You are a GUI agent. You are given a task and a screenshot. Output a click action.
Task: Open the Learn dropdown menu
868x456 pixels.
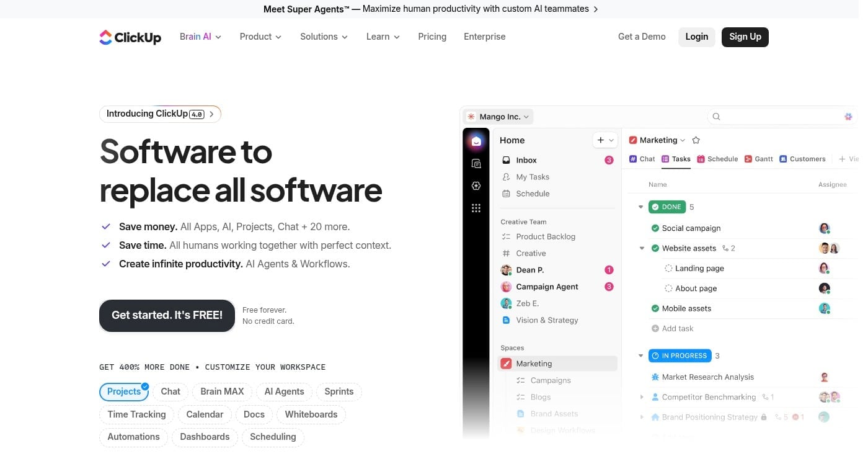383,37
